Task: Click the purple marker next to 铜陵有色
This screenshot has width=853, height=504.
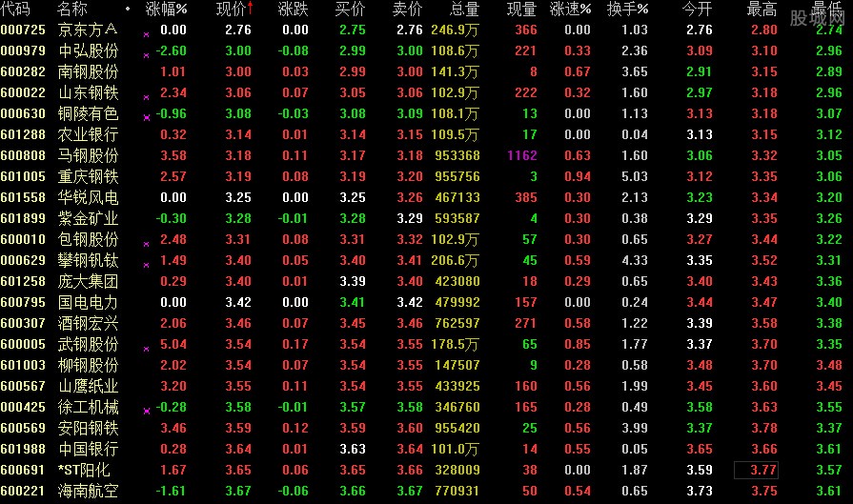Action: pyautogui.click(x=147, y=117)
